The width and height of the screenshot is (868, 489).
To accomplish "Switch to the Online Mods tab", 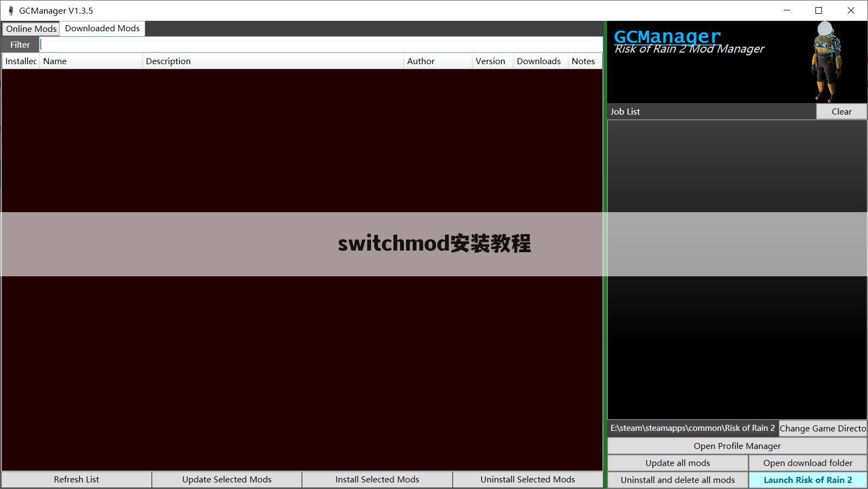I will click(31, 29).
